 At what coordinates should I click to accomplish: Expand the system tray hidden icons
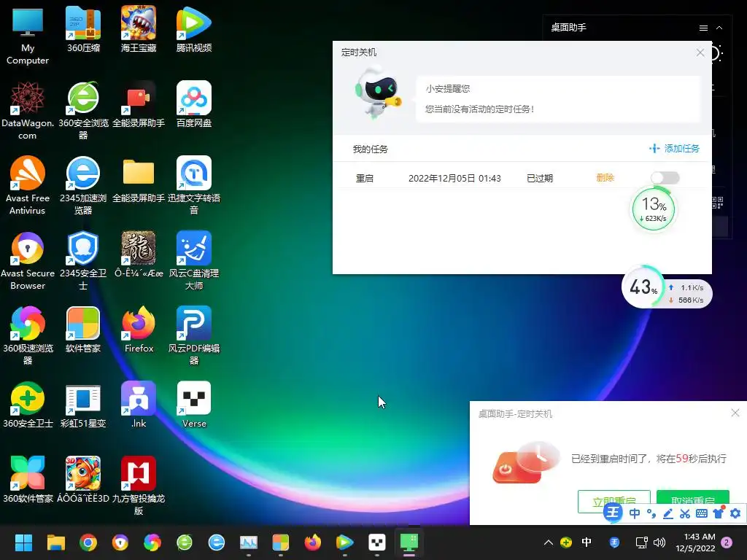[549, 542]
